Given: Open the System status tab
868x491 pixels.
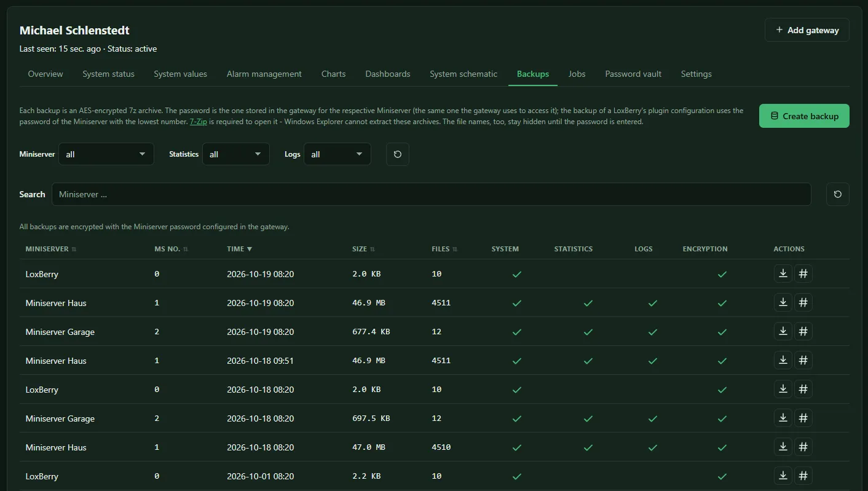Looking at the screenshot, I should [x=108, y=74].
